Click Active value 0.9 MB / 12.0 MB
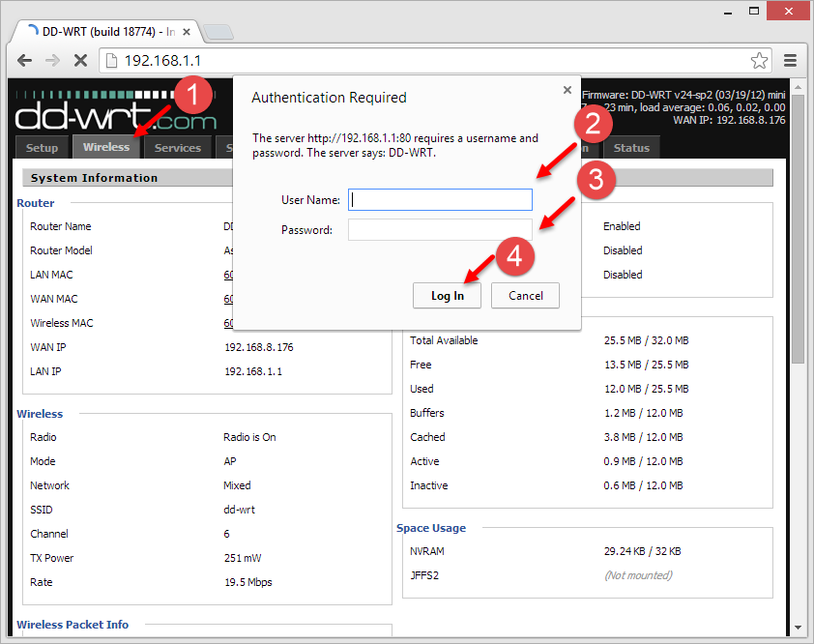Screen dimensions: 814x644 (x=643, y=461)
